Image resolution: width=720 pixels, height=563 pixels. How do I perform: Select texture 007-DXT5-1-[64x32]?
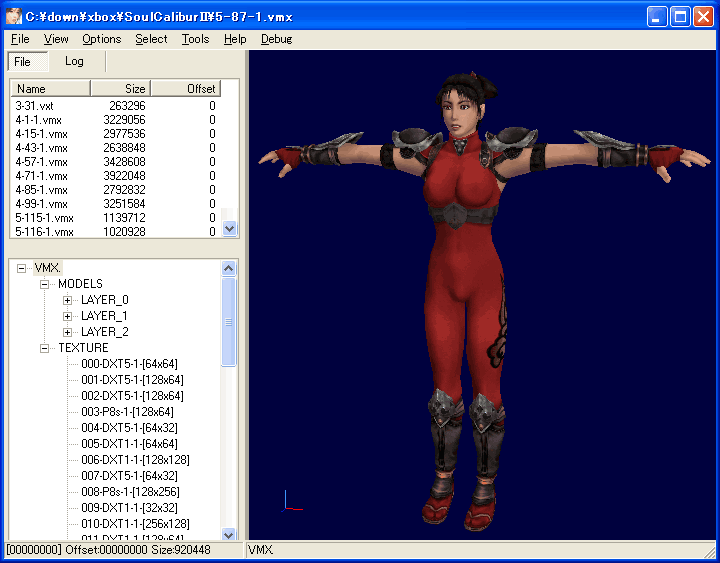coord(129,476)
